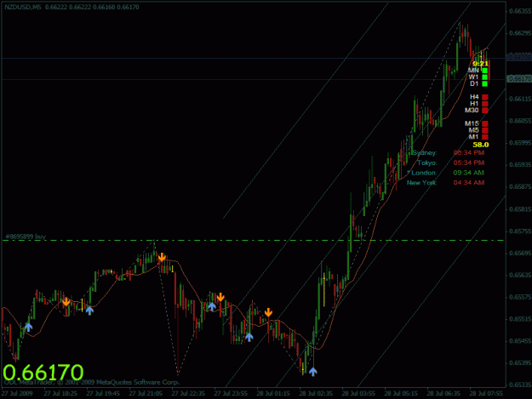Viewport: 532px width, 399px height.
Task: Click the '27 Jul 23:55' time axis label
Action: coord(231,394)
